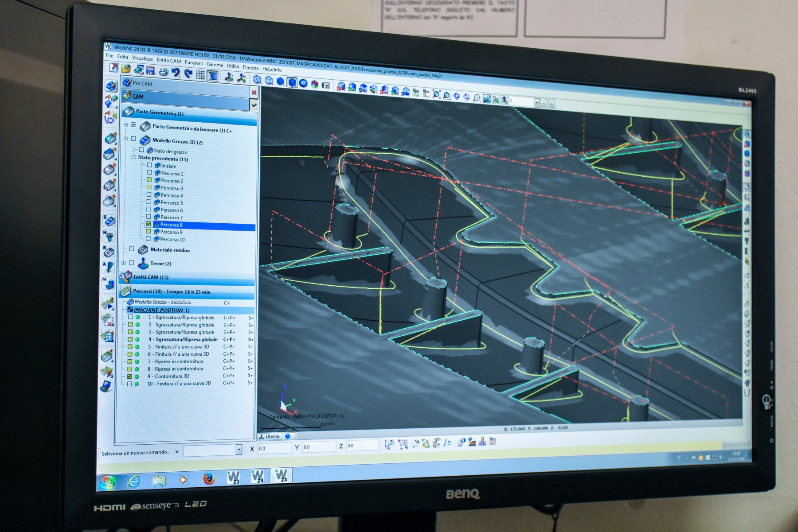Open Internet Explorer from the taskbar

point(133,481)
